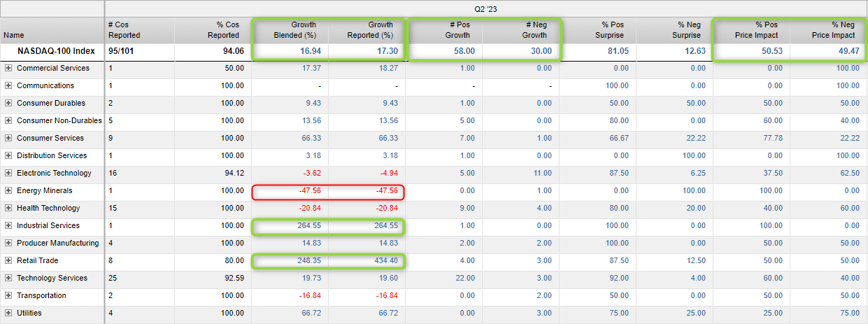Expand the Retail Trade row
The image size is (868, 324).
click(x=8, y=261)
